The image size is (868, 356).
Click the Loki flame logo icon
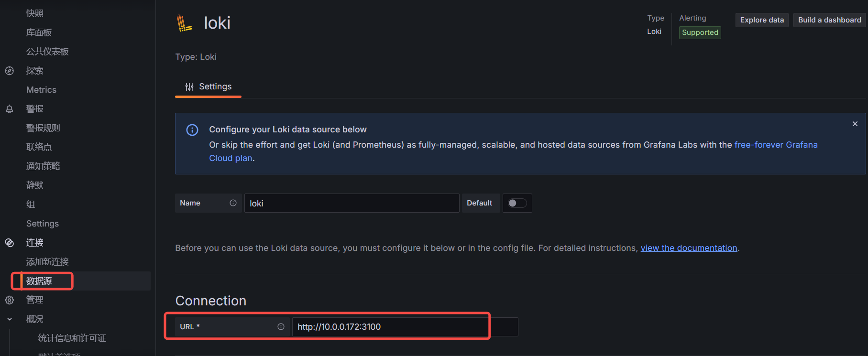point(184,23)
